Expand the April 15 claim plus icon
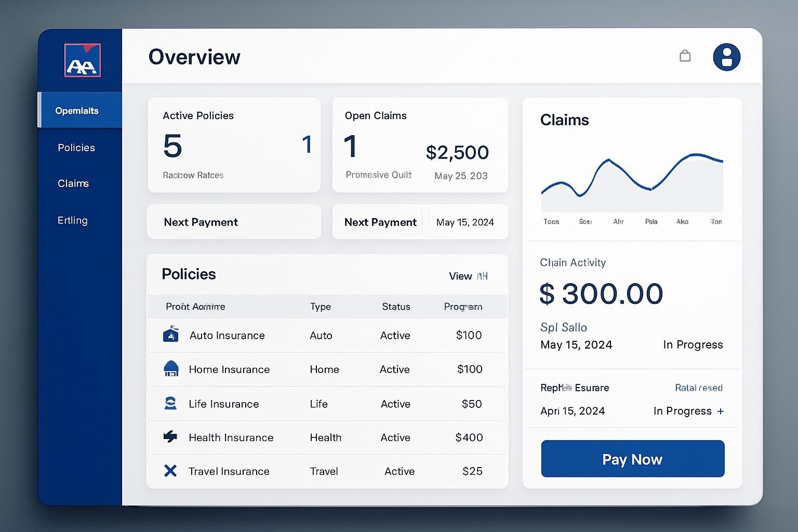 coord(720,411)
